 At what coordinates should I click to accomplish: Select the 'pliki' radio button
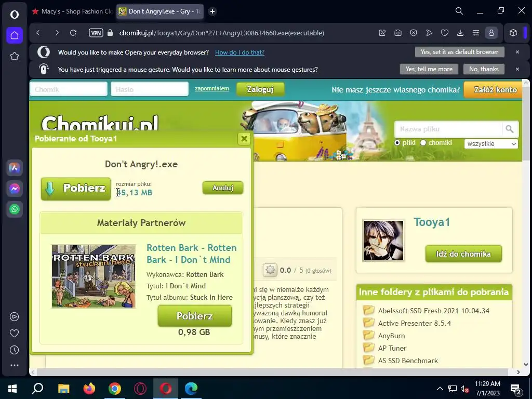[x=397, y=143]
